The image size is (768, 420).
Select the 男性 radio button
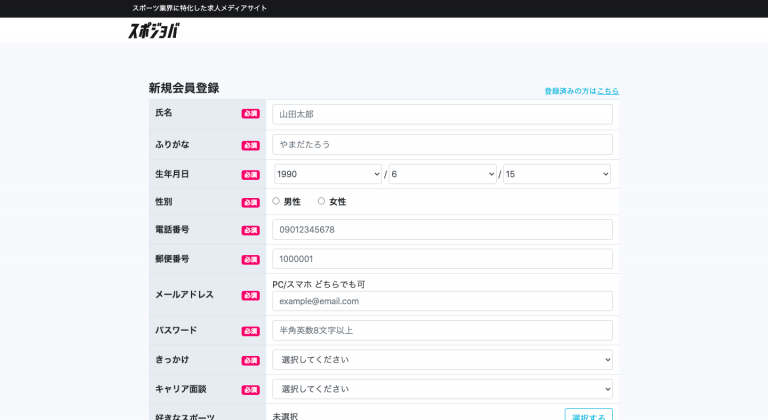[x=276, y=201]
